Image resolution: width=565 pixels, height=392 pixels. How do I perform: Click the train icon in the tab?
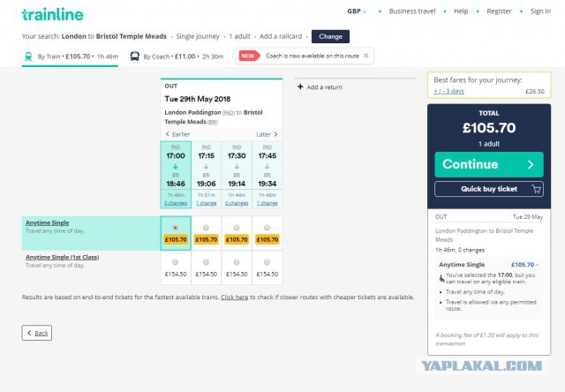tap(28, 57)
